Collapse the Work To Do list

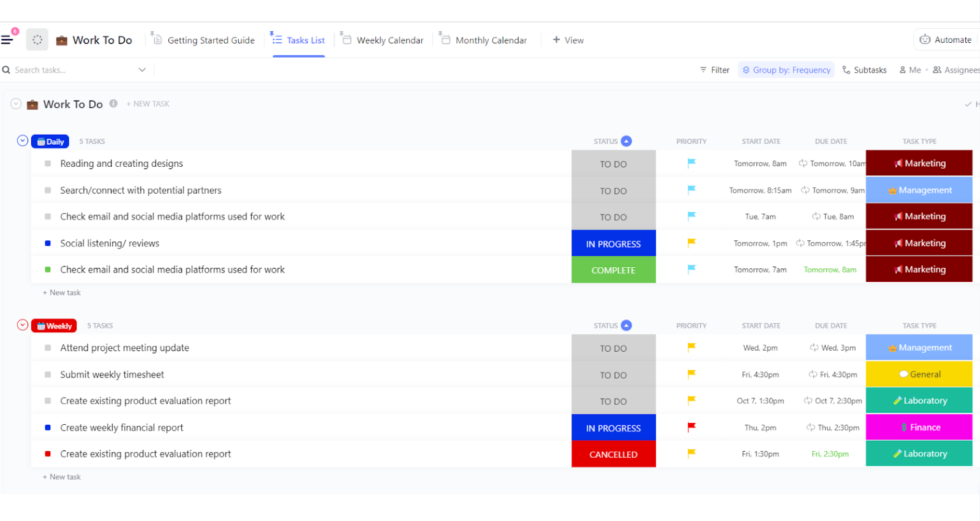[16, 104]
